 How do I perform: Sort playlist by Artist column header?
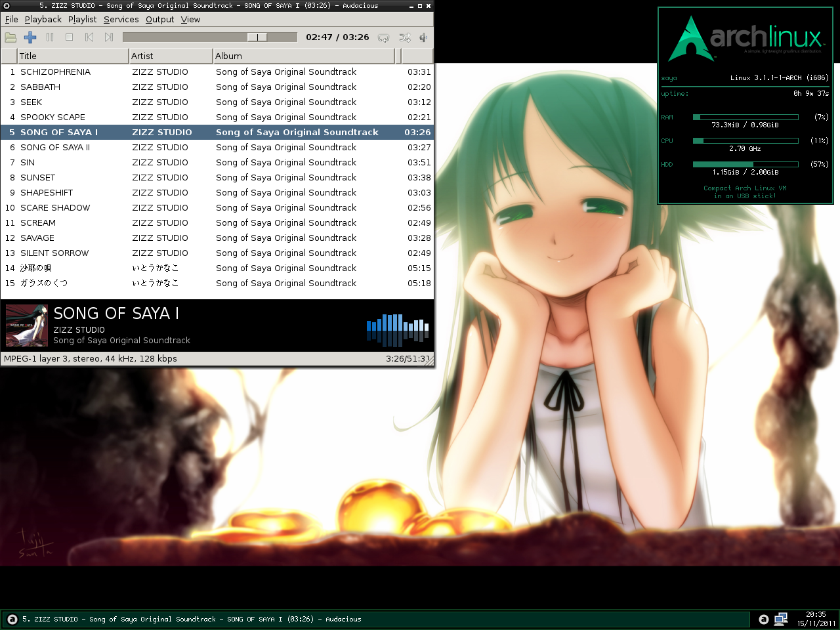(x=170, y=56)
